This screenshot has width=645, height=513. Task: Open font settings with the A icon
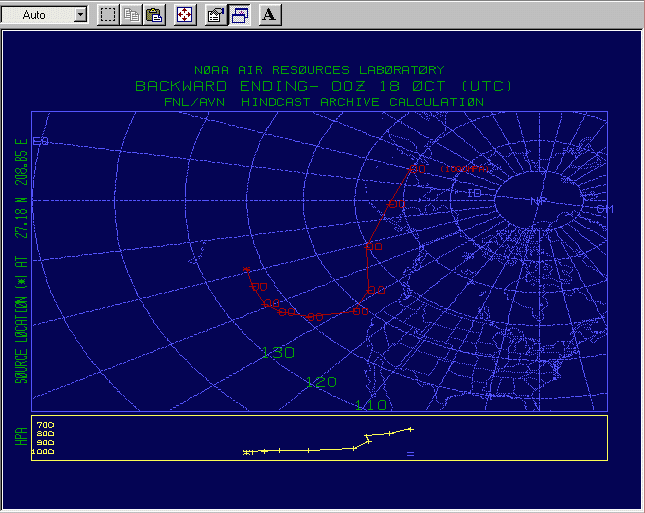pyautogui.click(x=270, y=15)
